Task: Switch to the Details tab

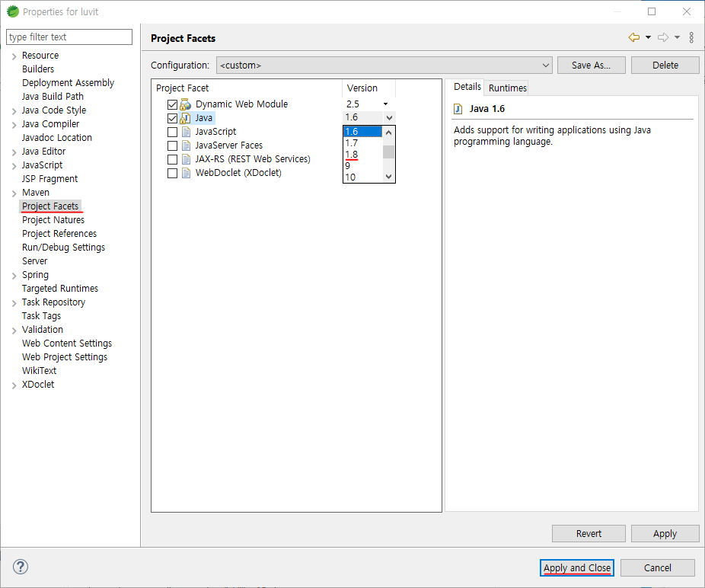Action: click(467, 87)
